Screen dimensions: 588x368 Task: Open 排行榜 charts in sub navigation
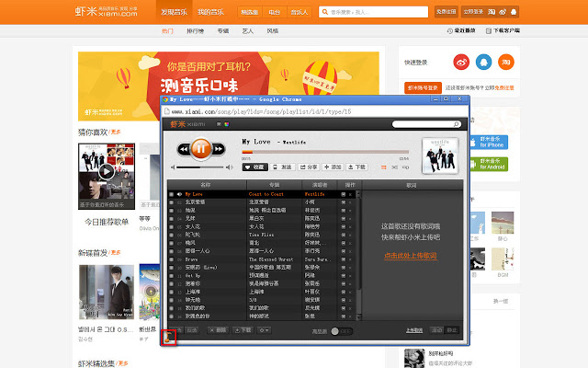[196, 30]
